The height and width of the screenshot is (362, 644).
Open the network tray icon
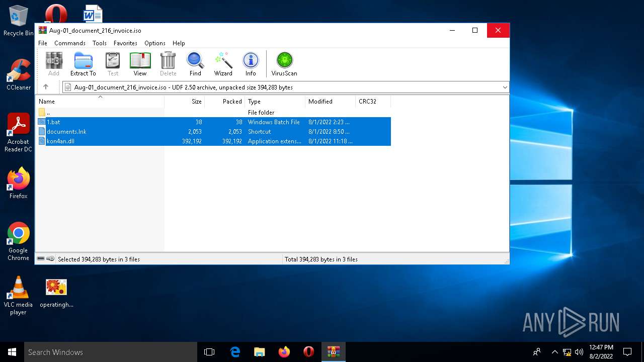coord(567,352)
